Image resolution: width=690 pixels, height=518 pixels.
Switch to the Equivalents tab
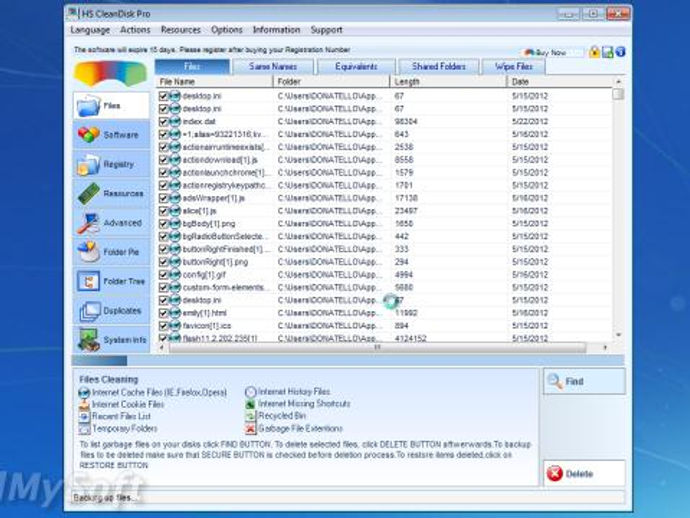pos(356,66)
